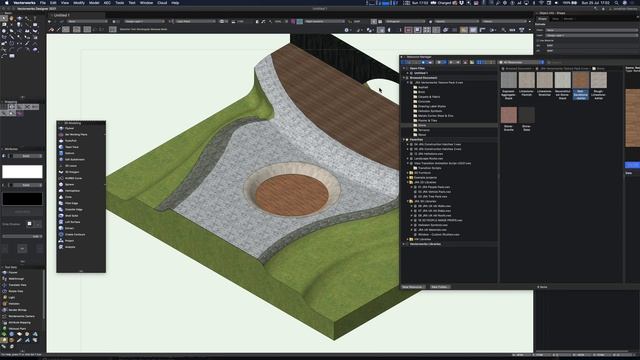The image size is (640, 360).
Task: Click the New Folder button
Action: point(440,287)
